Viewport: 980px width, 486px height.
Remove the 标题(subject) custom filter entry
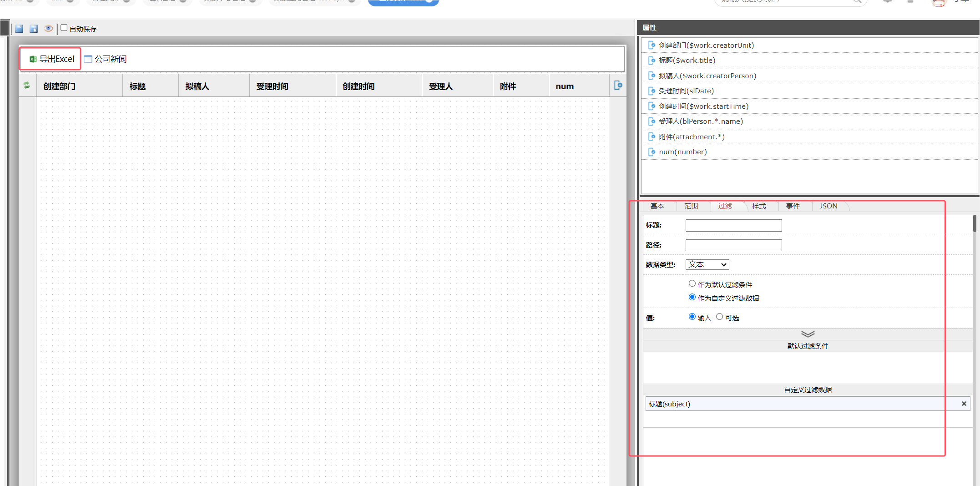click(964, 404)
